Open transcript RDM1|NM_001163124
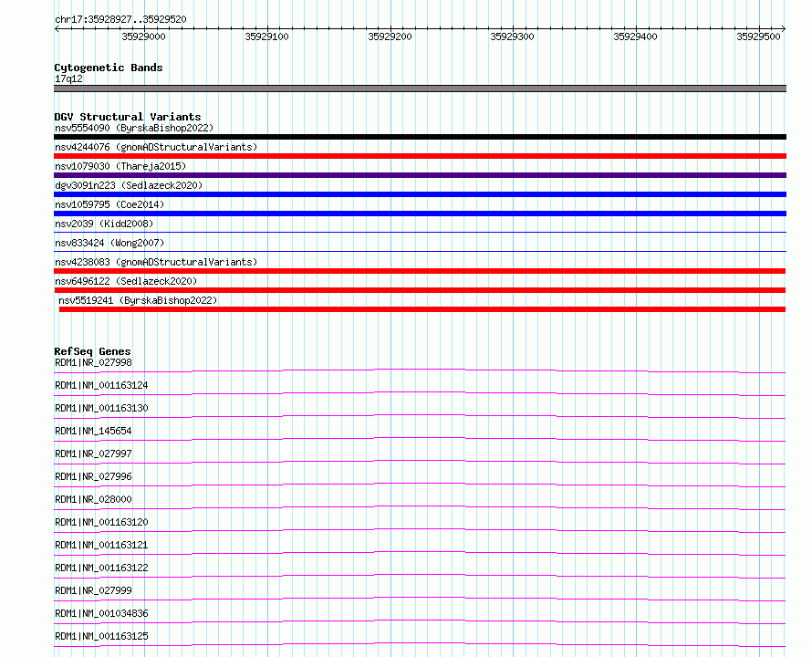 tap(101, 385)
